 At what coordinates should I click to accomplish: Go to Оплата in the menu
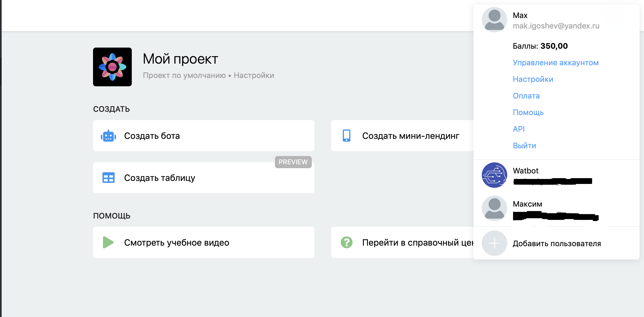pos(526,96)
